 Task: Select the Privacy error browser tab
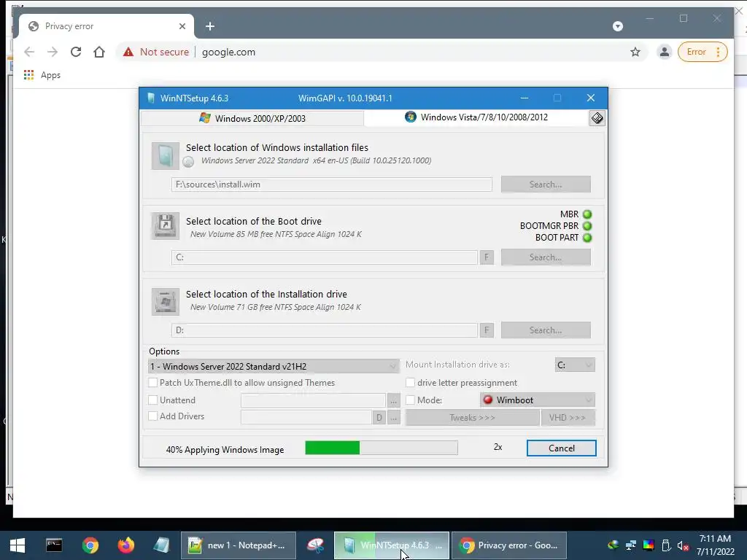pos(107,26)
